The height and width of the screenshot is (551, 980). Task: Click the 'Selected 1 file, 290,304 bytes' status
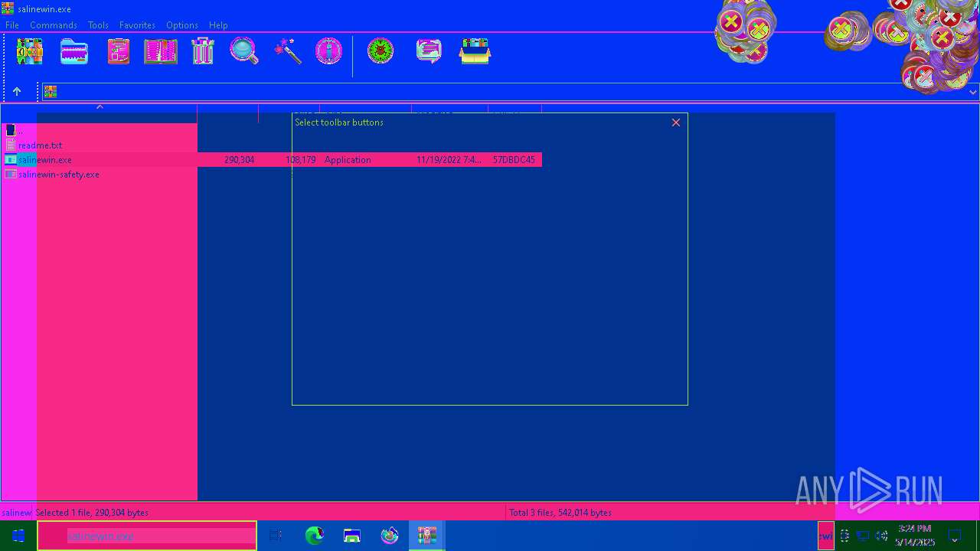(92, 513)
